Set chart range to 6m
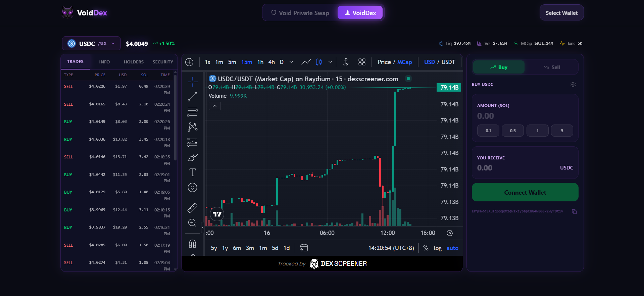 point(237,248)
